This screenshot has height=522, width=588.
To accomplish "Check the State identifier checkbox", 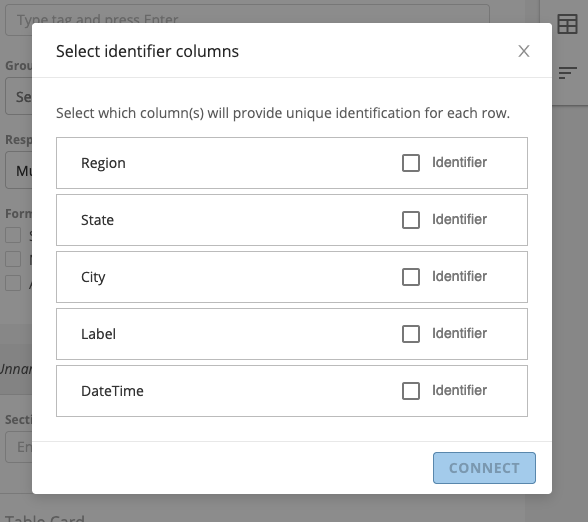I will 411,220.
